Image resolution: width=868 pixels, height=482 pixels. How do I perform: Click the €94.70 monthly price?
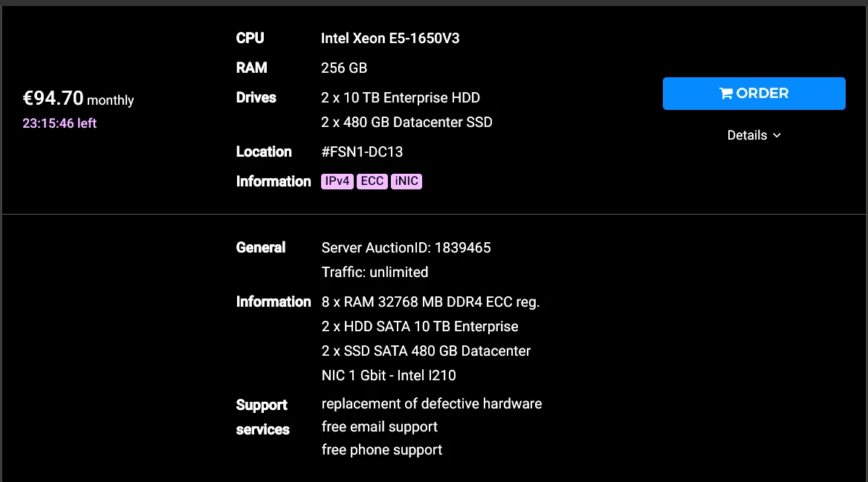tap(78, 99)
